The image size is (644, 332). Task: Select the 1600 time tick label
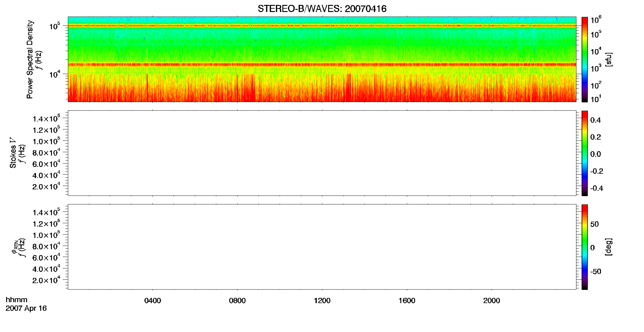(407, 301)
